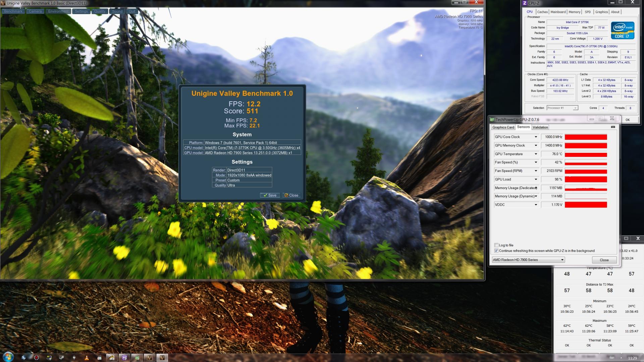Open the GPU Memory Clock sensor dropdown

tap(536, 145)
